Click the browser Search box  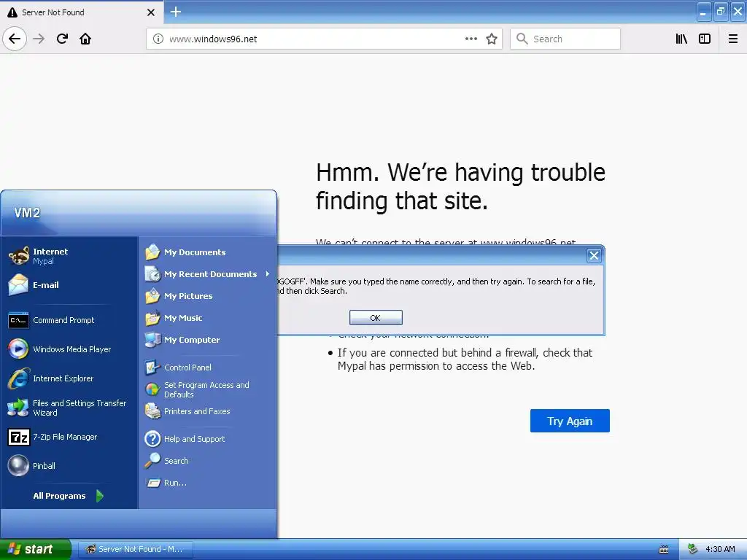click(x=565, y=39)
